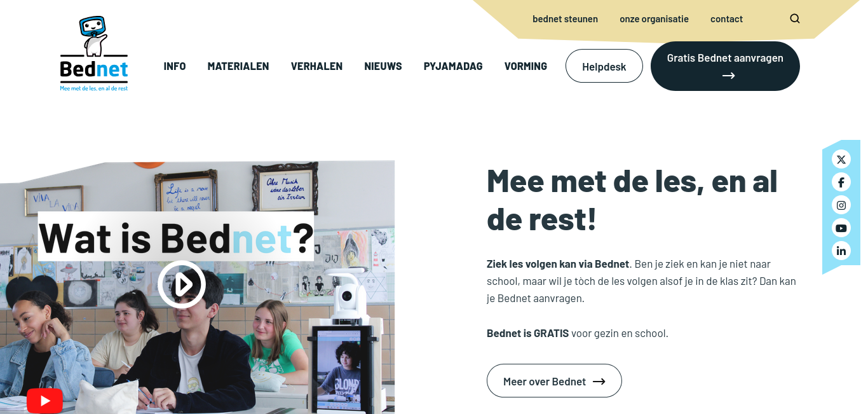The image size is (868, 414).
Task: Click the Bednet logo
Action: [94, 54]
